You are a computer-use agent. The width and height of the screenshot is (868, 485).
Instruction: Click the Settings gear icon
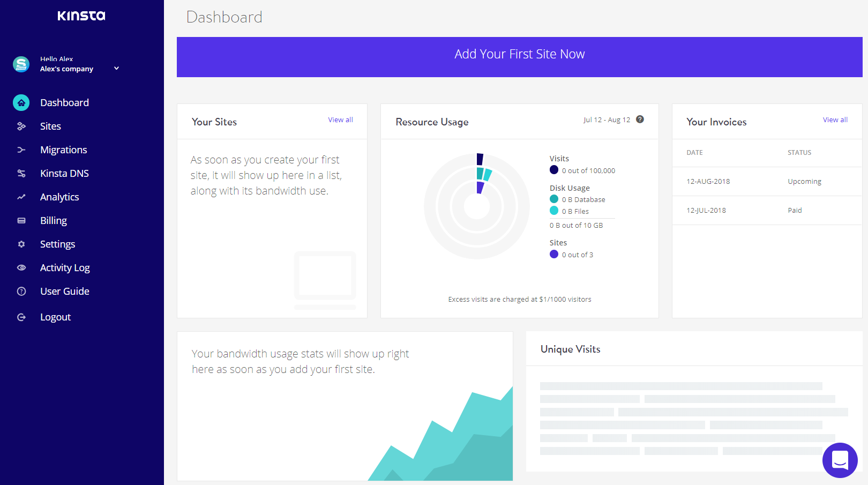coord(21,244)
